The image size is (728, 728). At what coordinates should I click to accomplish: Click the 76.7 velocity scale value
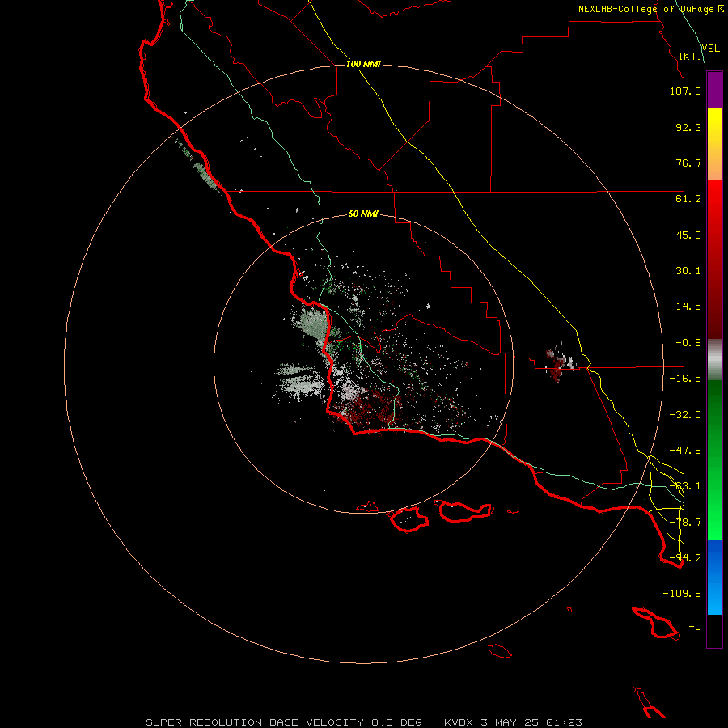tap(688, 163)
